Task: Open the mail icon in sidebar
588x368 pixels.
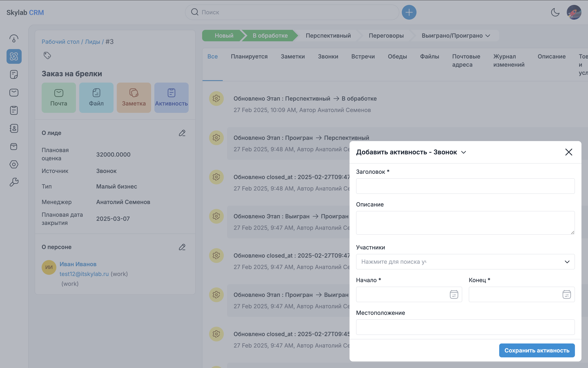Action: click(14, 92)
